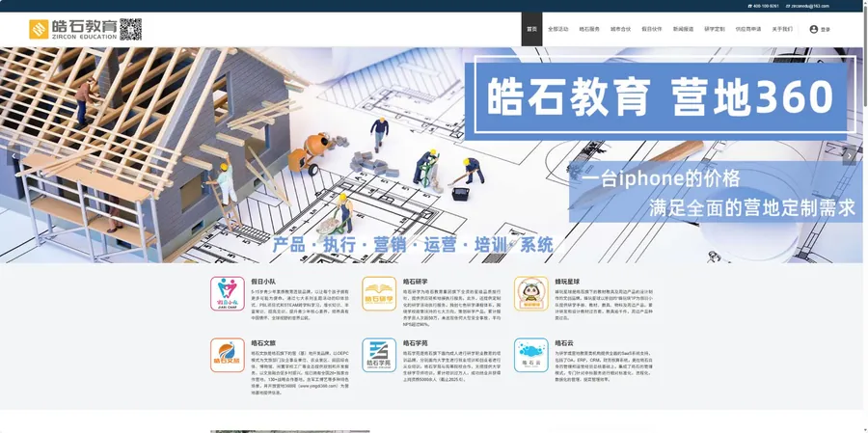Open the 供应商申请 menu item
The image size is (868, 433).
tap(748, 29)
